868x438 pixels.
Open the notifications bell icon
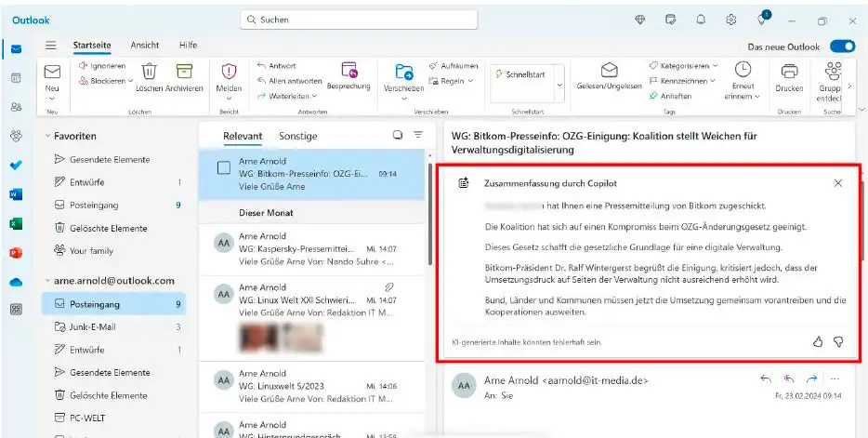[701, 20]
